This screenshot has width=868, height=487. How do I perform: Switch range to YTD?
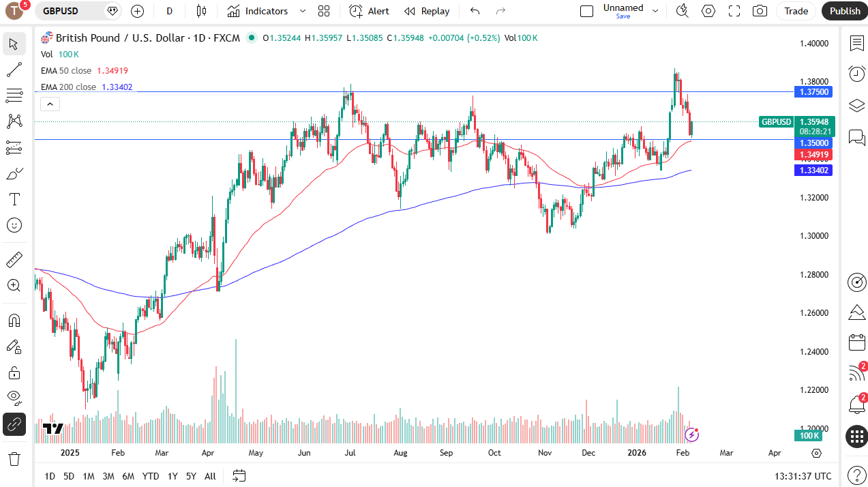151,476
